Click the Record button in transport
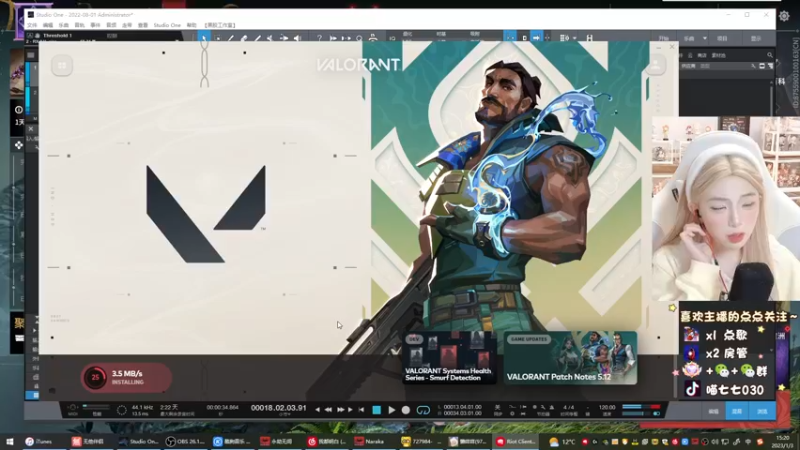This screenshot has width=800, height=450. pos(406,410)
